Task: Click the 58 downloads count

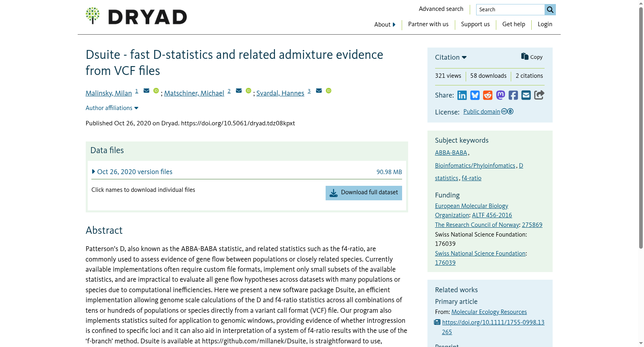Action: coord(488,76)
